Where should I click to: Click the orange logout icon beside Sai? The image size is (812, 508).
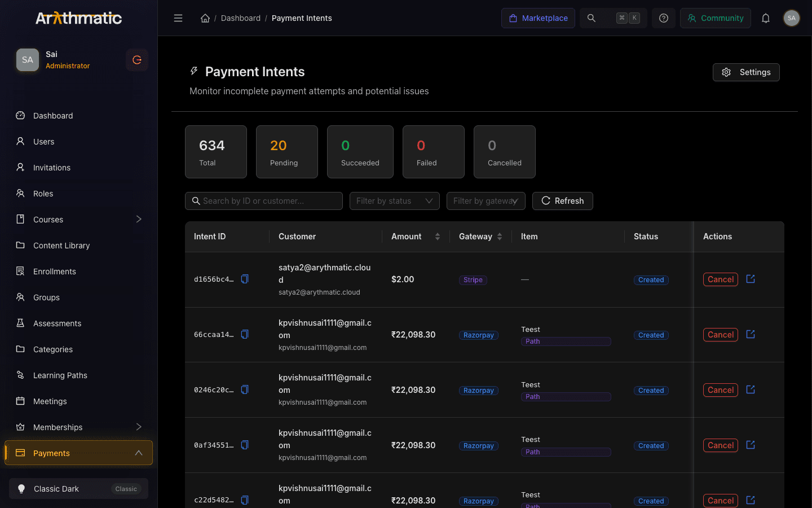(x=137, y=60)
